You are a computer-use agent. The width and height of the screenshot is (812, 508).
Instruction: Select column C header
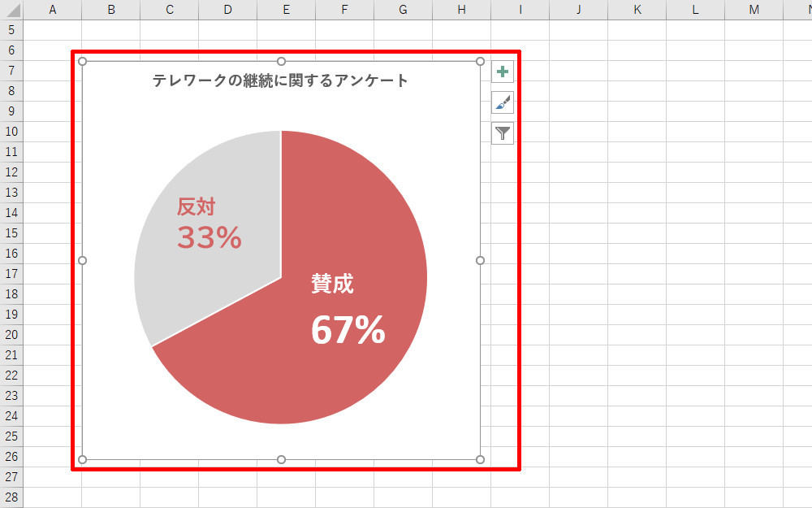170,10
